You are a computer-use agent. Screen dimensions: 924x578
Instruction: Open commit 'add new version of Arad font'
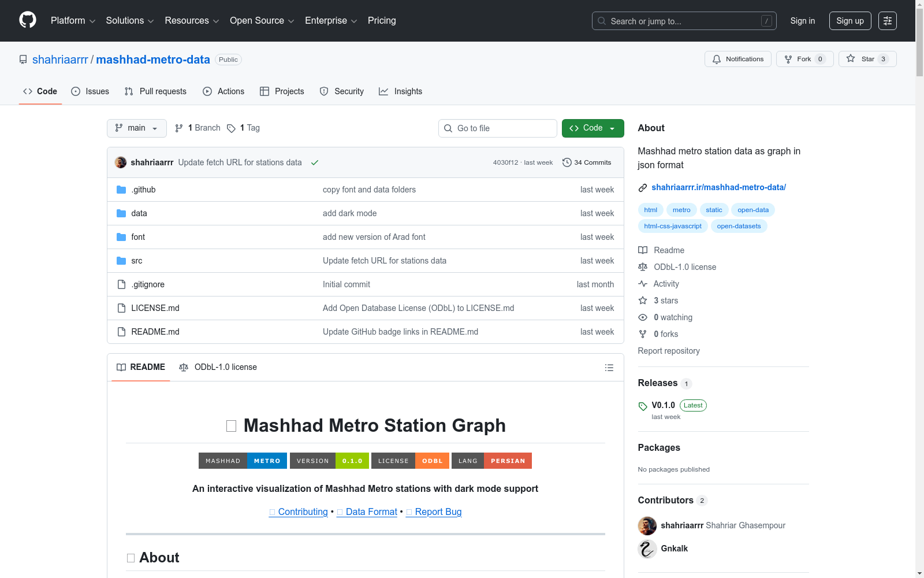[x=374, y=237]
